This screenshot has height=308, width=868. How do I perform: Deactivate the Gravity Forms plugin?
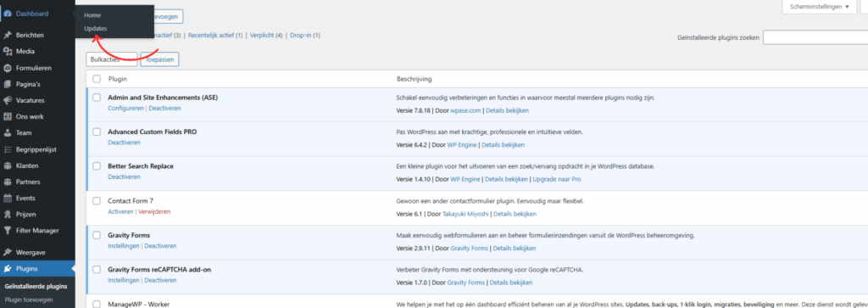160,246
